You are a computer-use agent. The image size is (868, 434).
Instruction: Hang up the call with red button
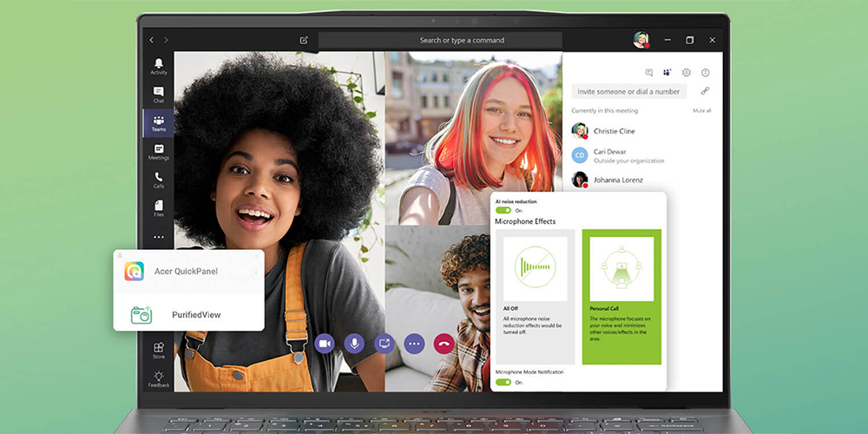[444, 344]
